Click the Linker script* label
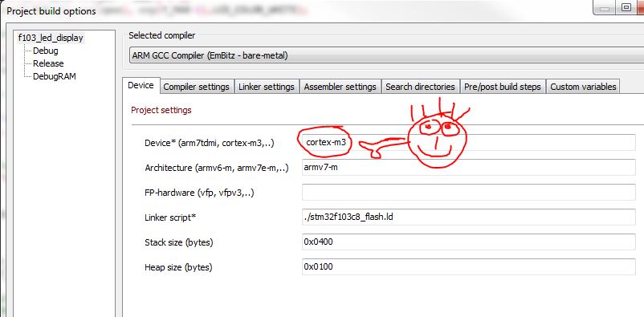 (x=170, y=217)
